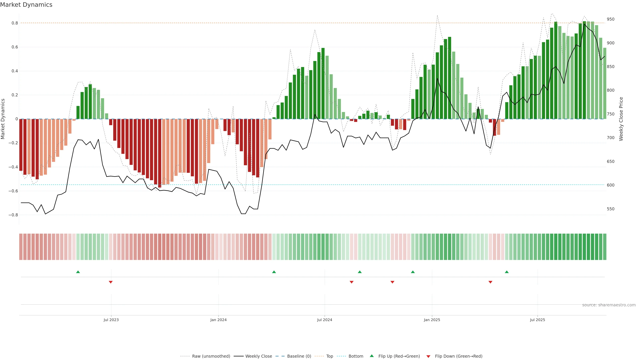Click the Flip Up legend triangle icon
Viewport: 644px width, 362px height.
coord(372,356)
